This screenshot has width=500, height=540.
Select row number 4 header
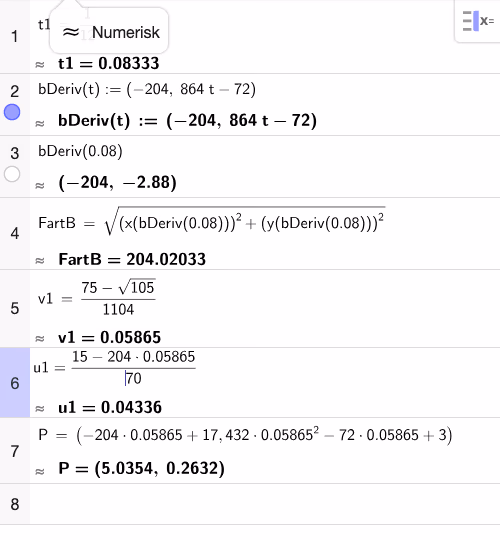click(x=15, y=234)
